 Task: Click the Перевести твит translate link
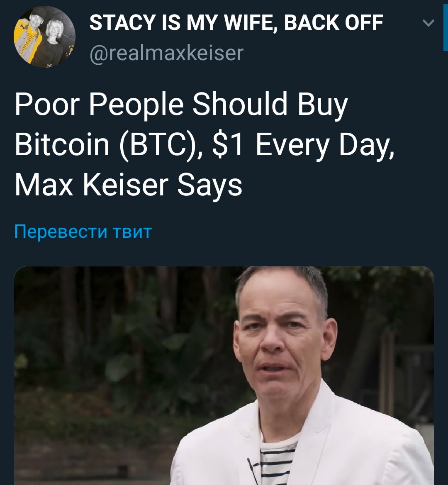coord(83,232)
